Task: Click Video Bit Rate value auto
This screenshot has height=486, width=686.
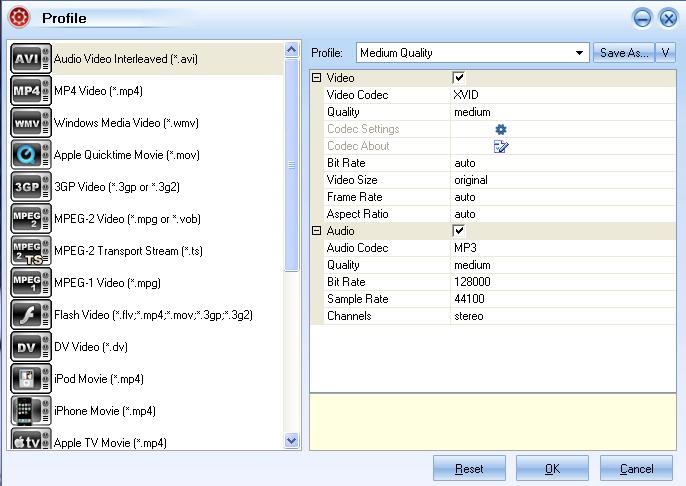Action: click(x=465, y=163)
